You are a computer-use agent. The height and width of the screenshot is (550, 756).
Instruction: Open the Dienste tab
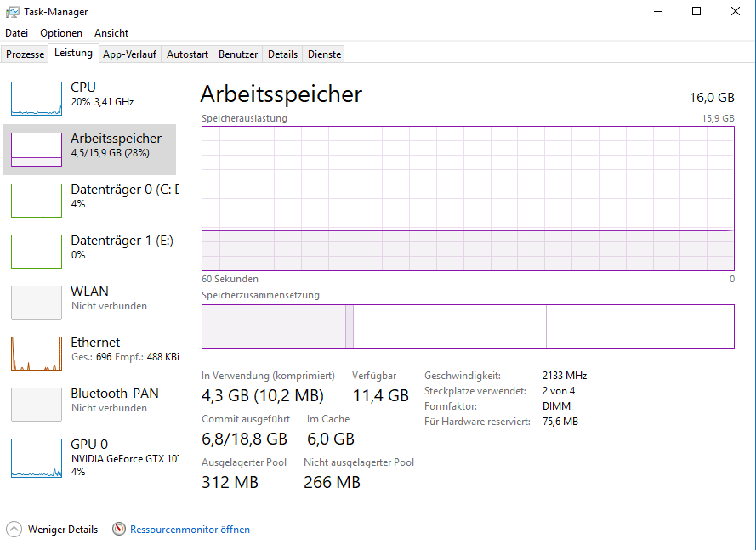325,54
